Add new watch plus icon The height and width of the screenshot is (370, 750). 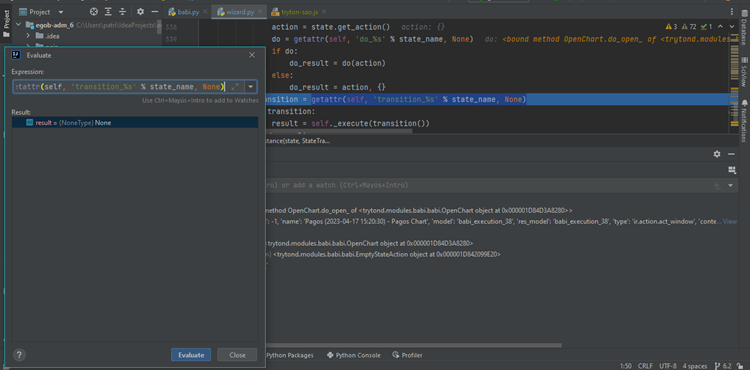click(717, 185)
